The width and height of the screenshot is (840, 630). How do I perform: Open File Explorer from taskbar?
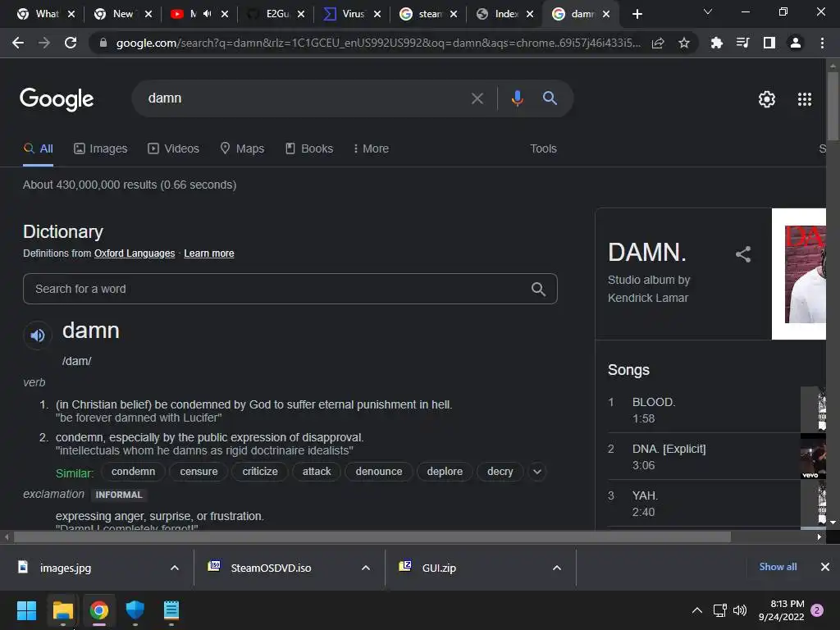point(62,610)
